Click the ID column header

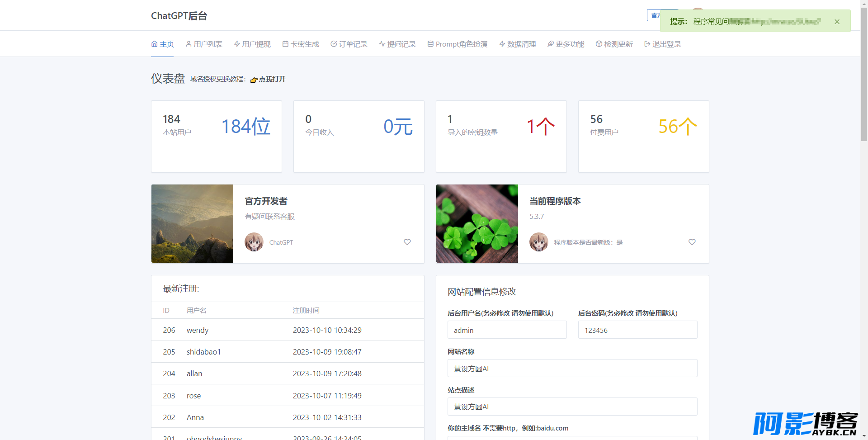tap(166, 311)
